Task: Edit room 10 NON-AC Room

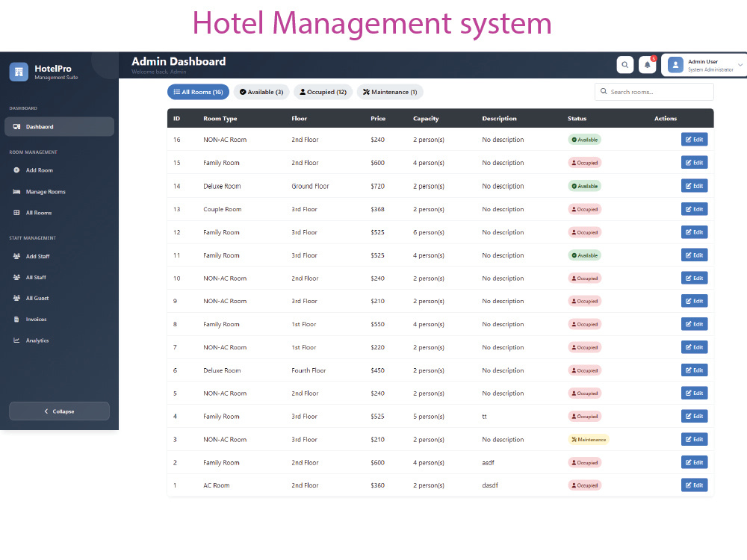Action: coord(694,278)
